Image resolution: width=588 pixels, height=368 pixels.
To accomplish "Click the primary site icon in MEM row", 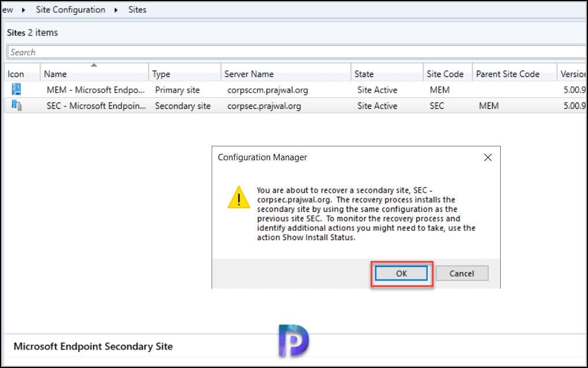I will click(x=16, y=89).
